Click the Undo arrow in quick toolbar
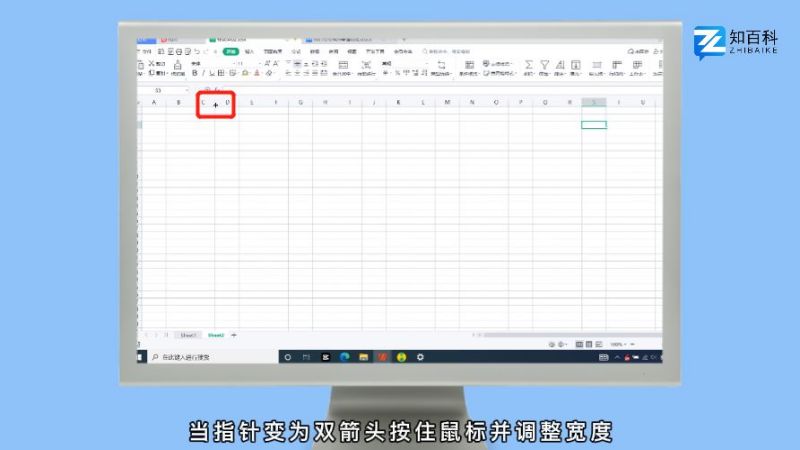The height and width of the screenshot is (450, 800). (x=197, y=51)
